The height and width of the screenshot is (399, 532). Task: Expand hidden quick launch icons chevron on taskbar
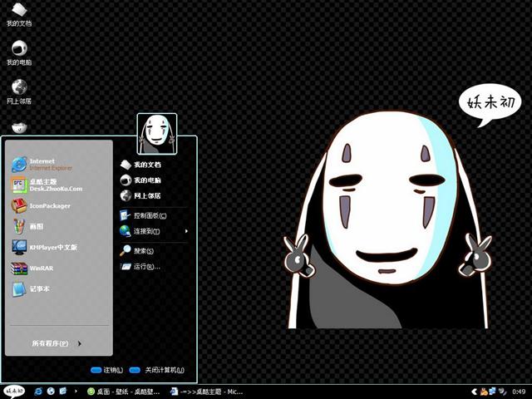[x=76, y=391]
